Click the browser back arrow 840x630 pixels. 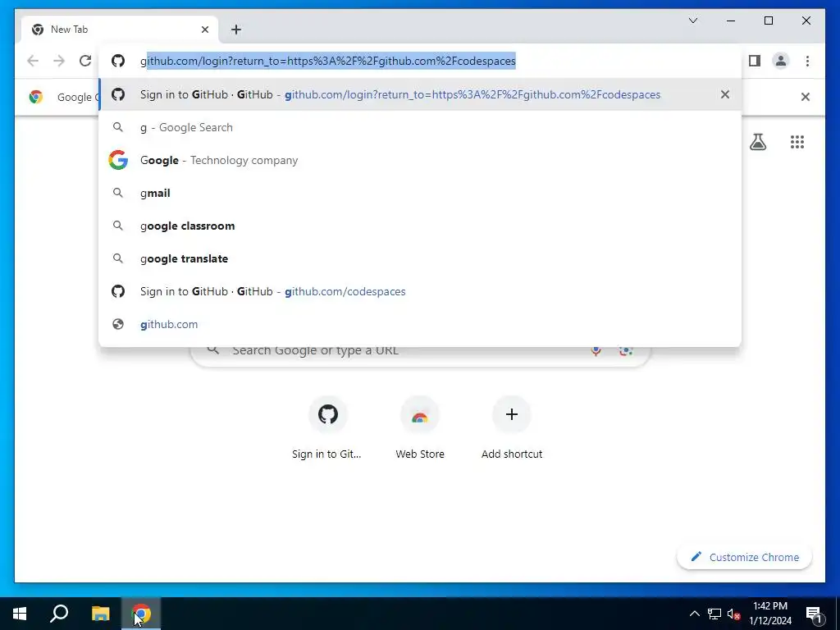coord(33,61)
